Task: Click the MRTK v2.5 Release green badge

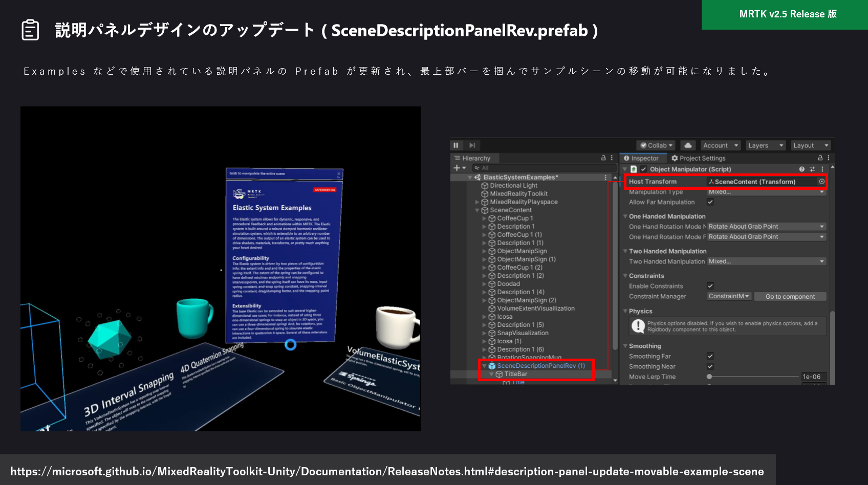Action: click(x=785, y=14)
